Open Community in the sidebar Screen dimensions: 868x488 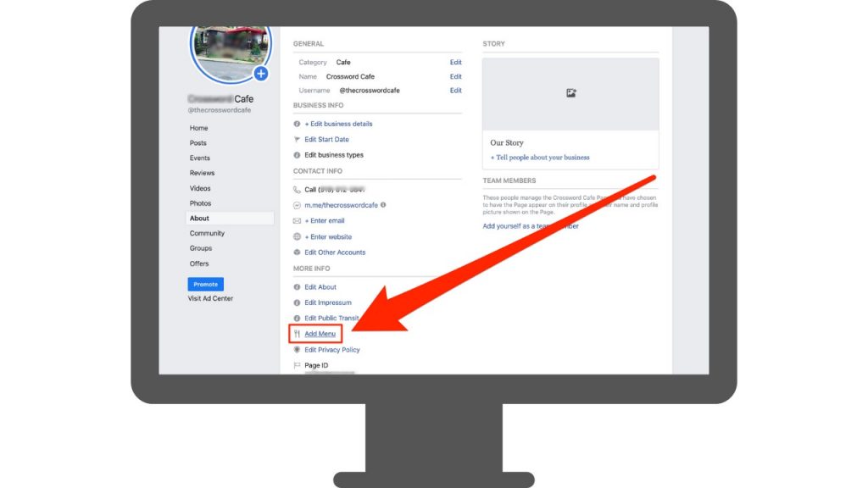coord(207,234)
